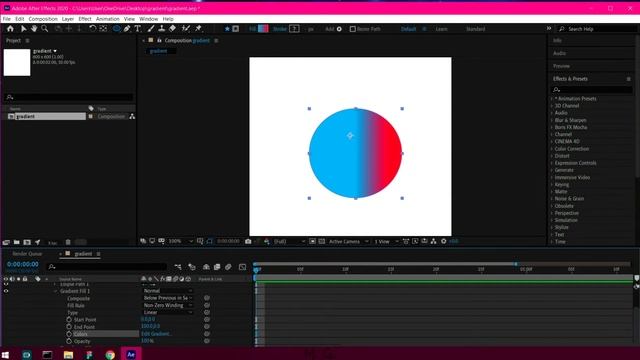
Task: Expand the Stylize effects category
Action: pos(552,227)
